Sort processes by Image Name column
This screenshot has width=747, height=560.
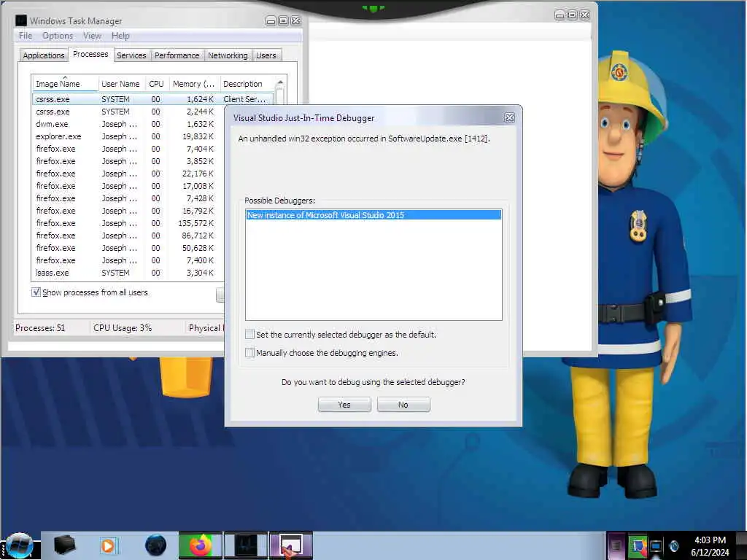65,84
